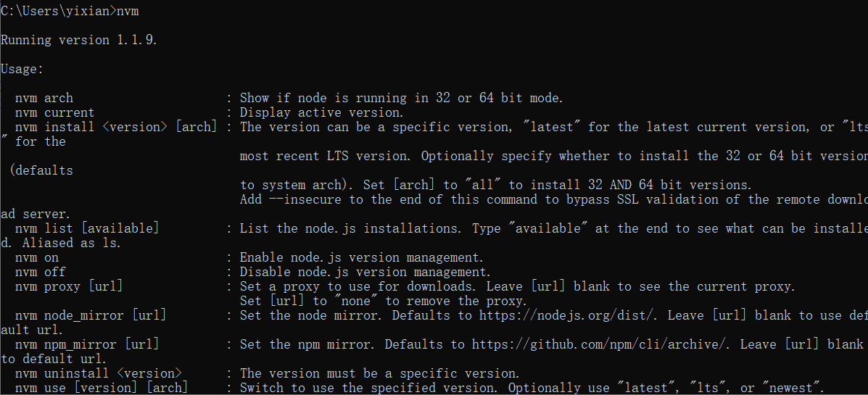Click the 'Running version 1.1.9.' line
This screenshot has height=395, width=868.
click(x=79, y=40)
